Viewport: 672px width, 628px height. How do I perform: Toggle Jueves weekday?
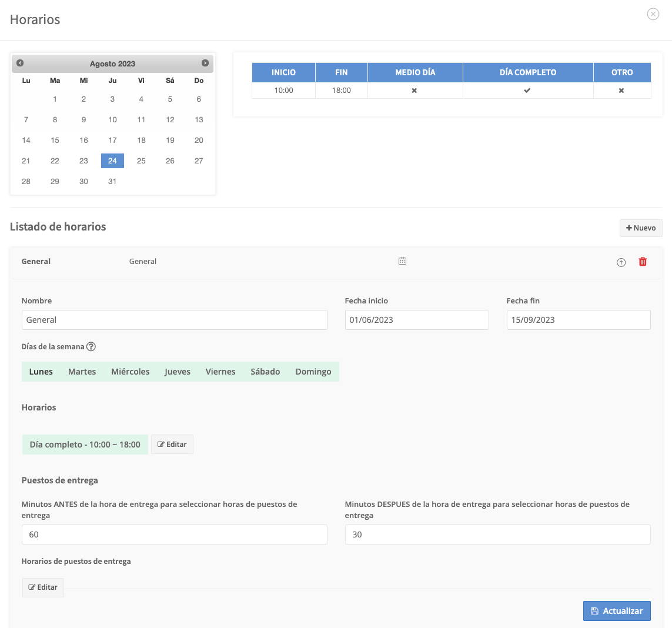[178, 372]
